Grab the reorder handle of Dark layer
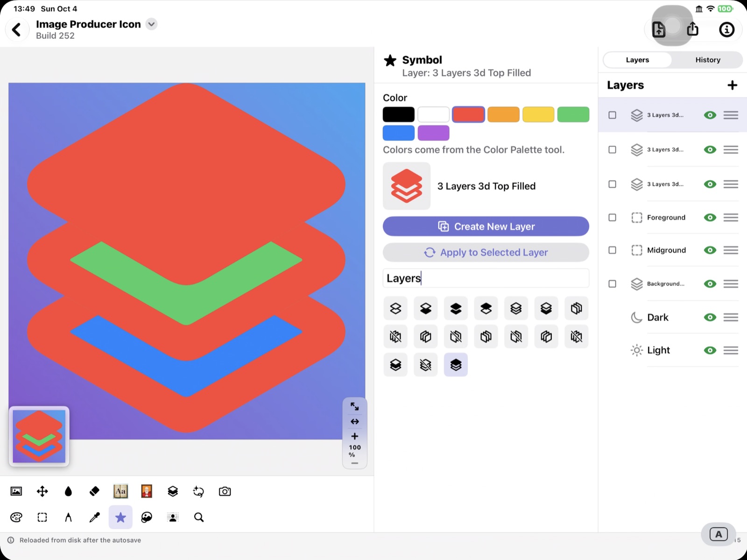The height and width of the screenshot is (560, 747). tap(731, 318)
